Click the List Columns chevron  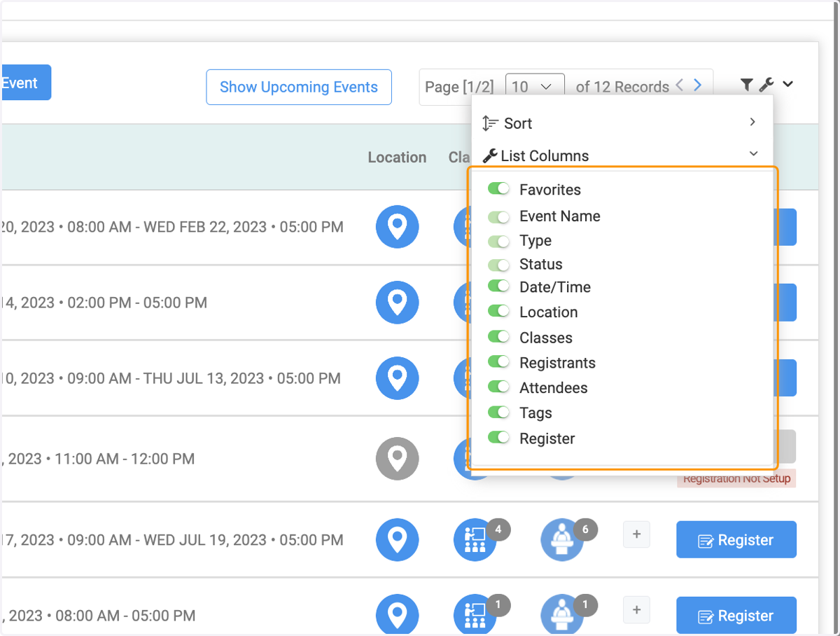(x=753, y=153)
